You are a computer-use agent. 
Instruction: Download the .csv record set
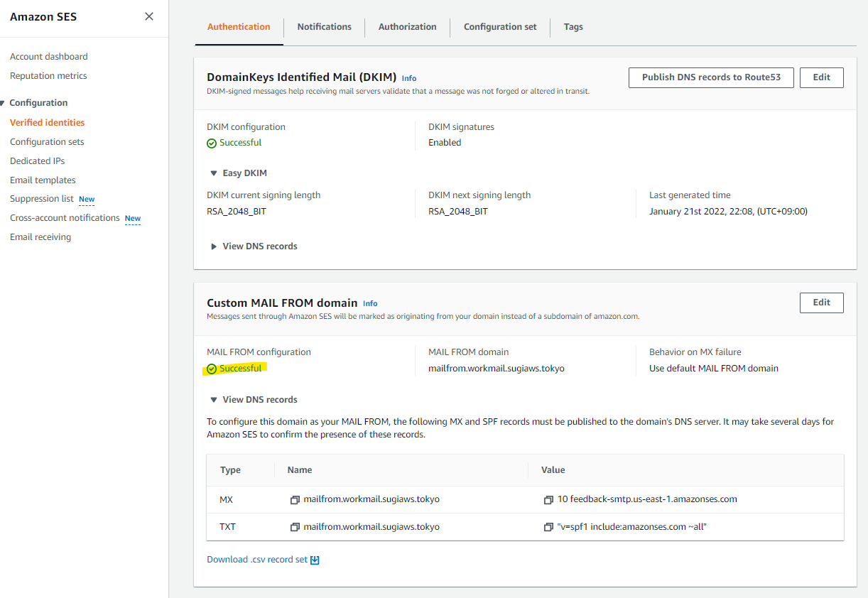[x=257, y=560]
